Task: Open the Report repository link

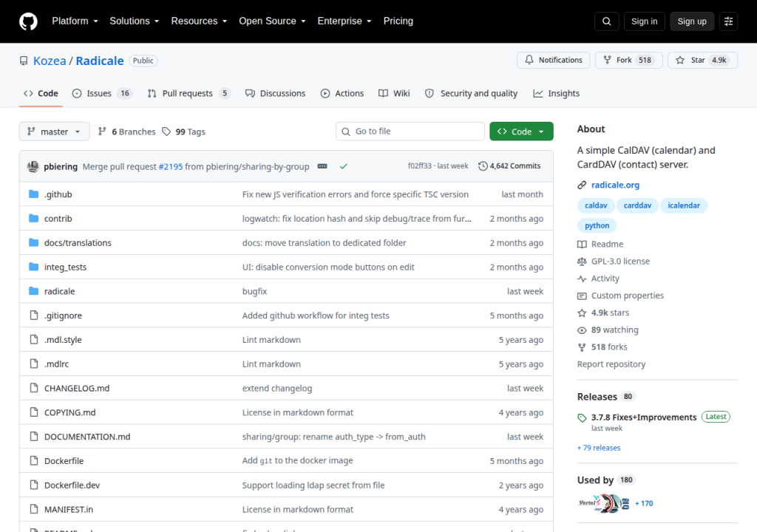Action: pyautogui.click(x=611, y=364)
